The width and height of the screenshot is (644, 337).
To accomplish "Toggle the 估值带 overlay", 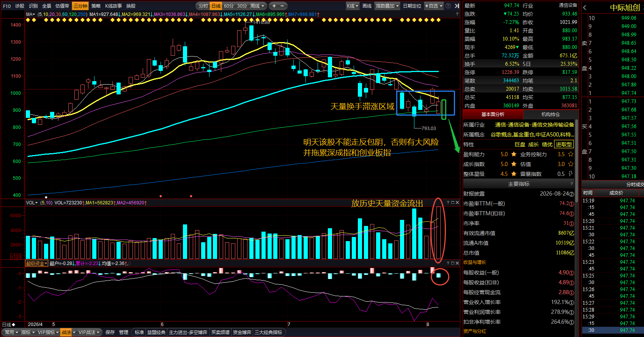I will pos(62,6).
